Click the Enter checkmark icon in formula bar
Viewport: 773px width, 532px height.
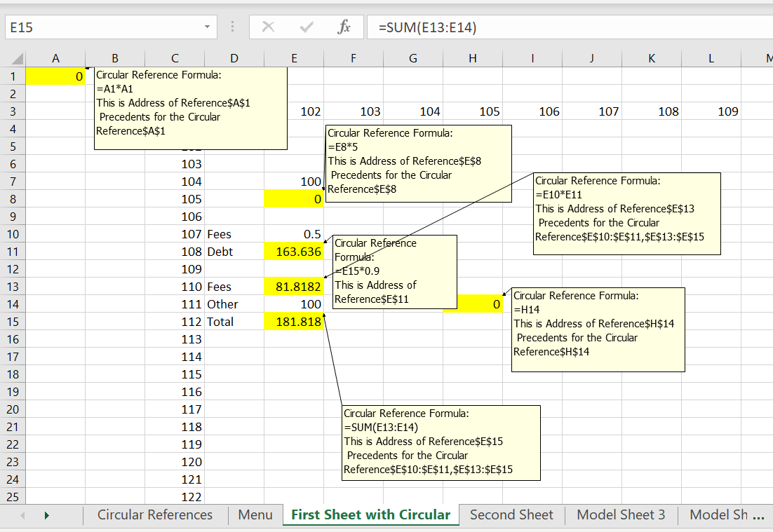[x=306, y=26]
